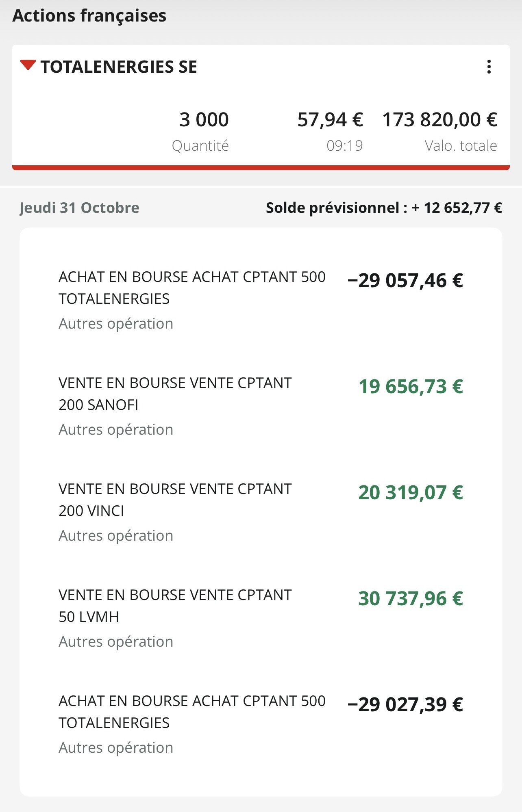Select the Jeudi 31 Octobre date header

79,208
